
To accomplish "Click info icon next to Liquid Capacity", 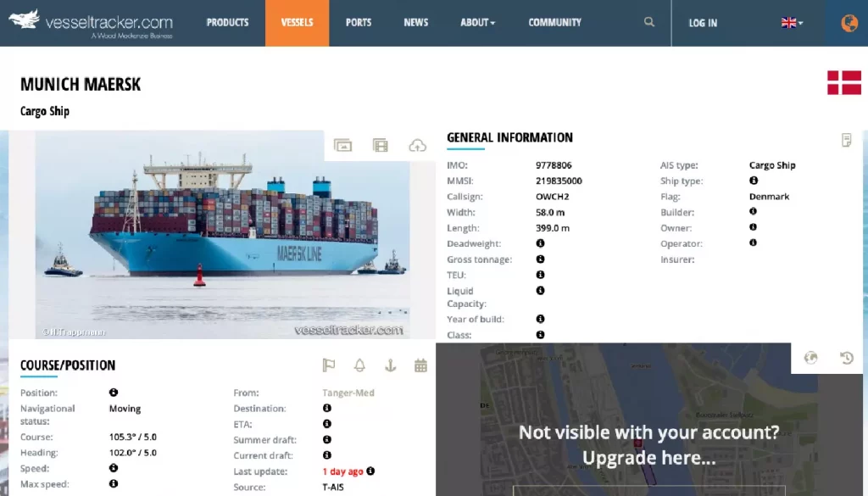I will pyautogui.click(x=540, y=290).
